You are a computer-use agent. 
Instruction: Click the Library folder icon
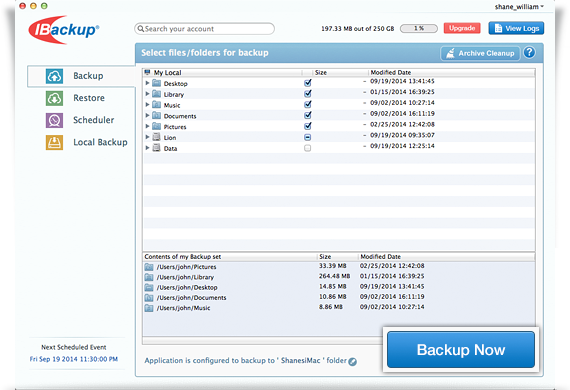click(156, 94)
